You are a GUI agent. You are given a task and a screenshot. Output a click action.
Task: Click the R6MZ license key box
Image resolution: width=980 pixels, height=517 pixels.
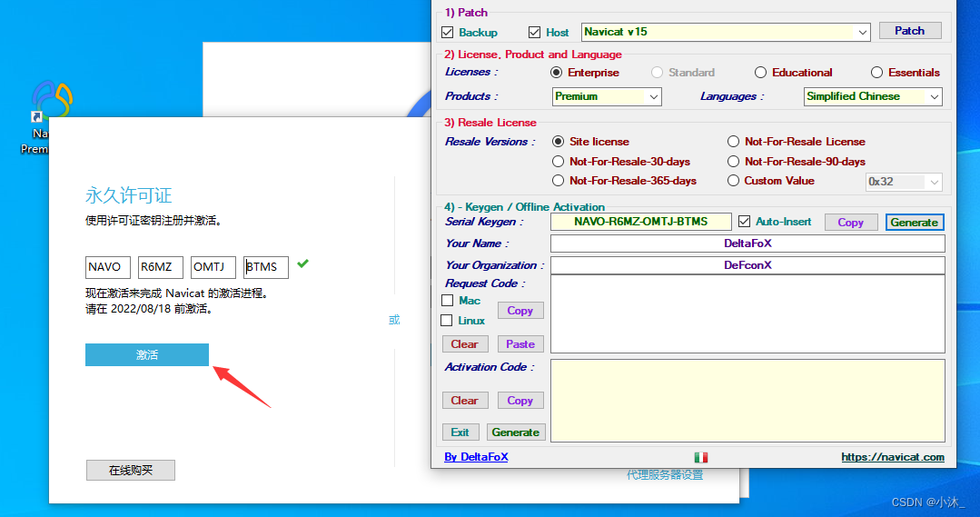pyautogui.click(x=161, y=267)
